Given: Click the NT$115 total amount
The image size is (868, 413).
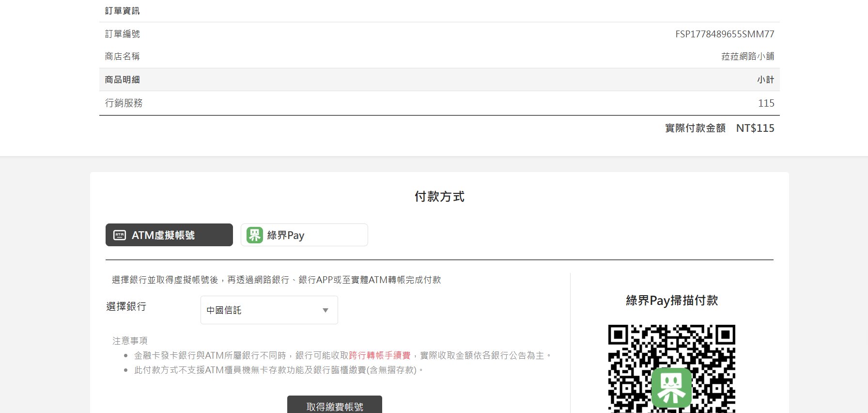Looking at the screenshot, I should coord(755,128).
